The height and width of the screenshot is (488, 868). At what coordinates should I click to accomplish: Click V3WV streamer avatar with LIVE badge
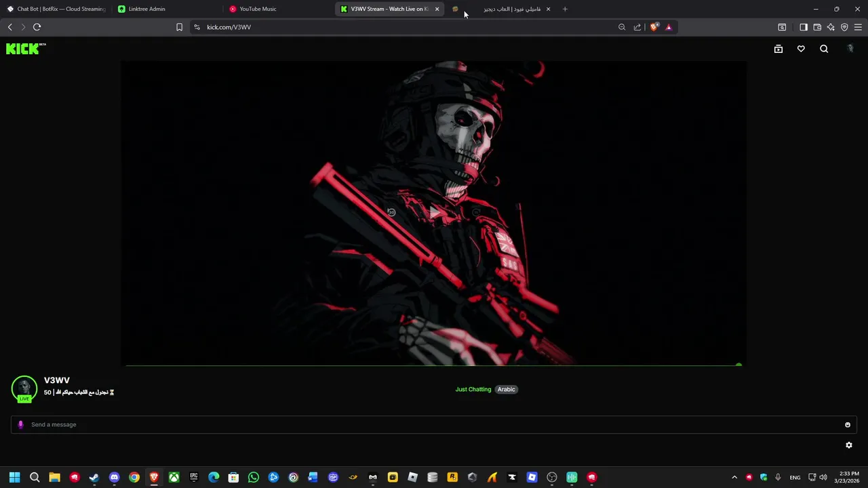[24, 389]
